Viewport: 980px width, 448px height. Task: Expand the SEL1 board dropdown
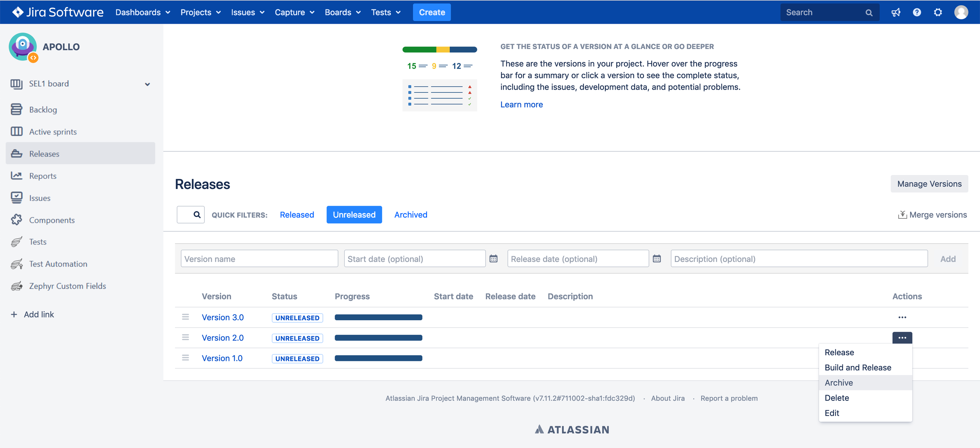coord(147,84)
